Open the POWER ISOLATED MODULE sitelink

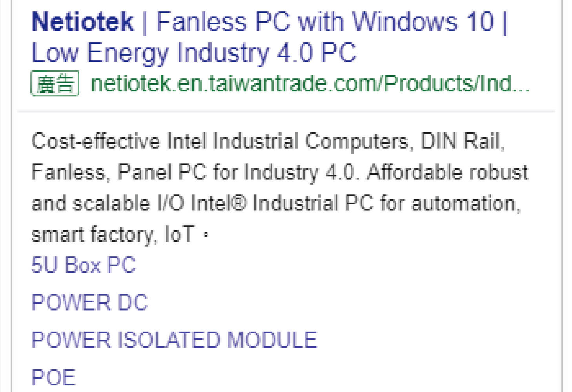click(x=174, y=340)
